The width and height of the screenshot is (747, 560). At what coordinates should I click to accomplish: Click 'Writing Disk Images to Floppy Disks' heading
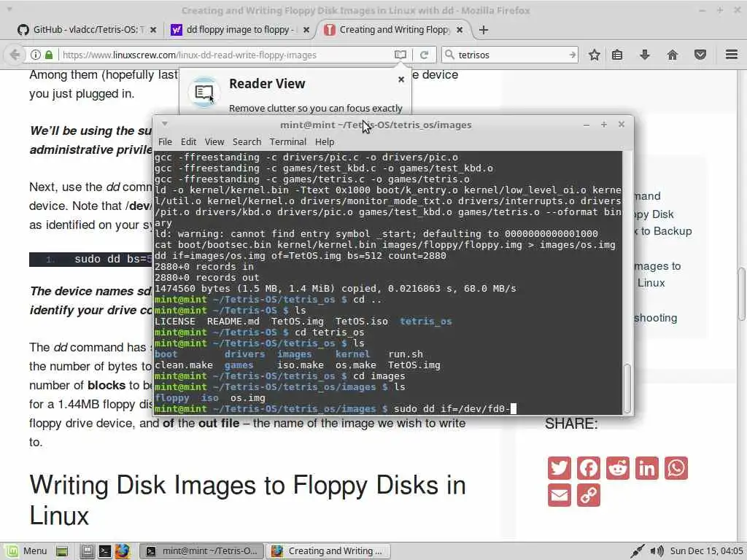(248, 500)
